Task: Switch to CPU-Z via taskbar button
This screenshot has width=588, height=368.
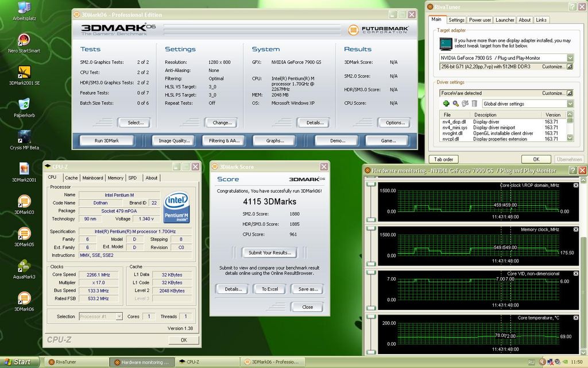Action: [x=206, y=362]
